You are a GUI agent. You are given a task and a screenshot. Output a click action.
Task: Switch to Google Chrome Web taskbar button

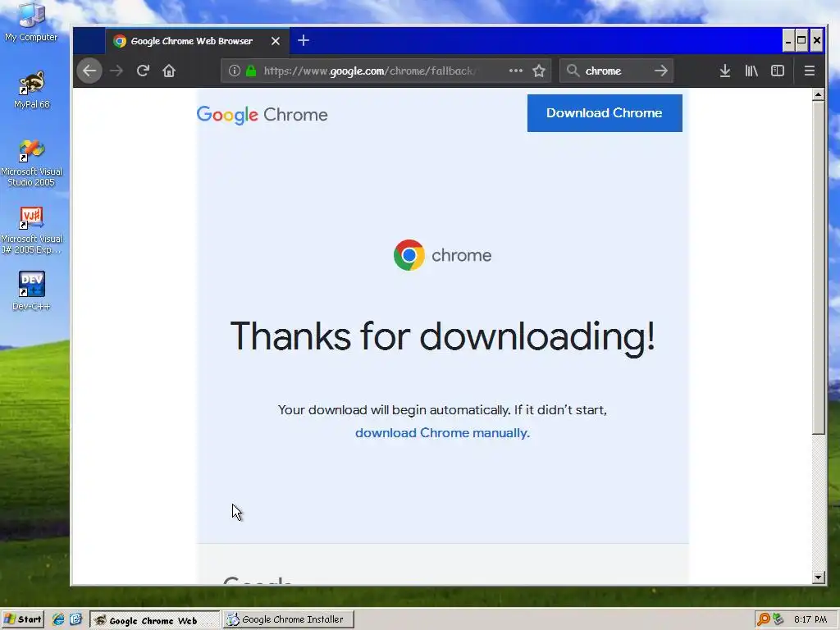[x=155, y=620]
